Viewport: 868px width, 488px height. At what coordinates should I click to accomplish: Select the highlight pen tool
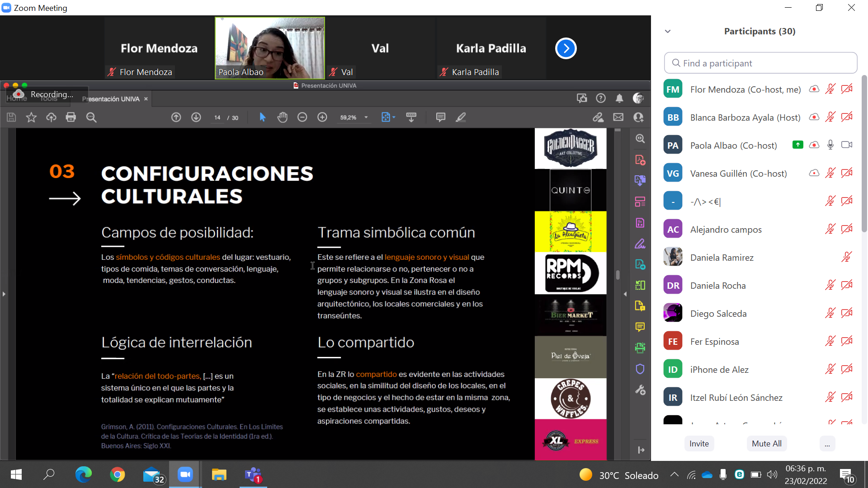point(461,117)
